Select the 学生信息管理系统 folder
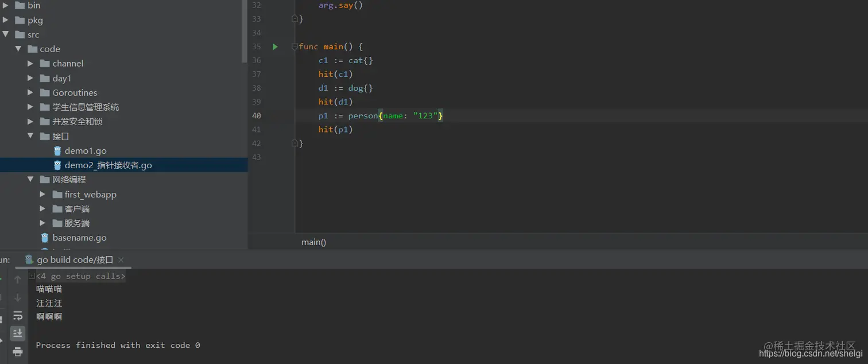 coord(86,107)
